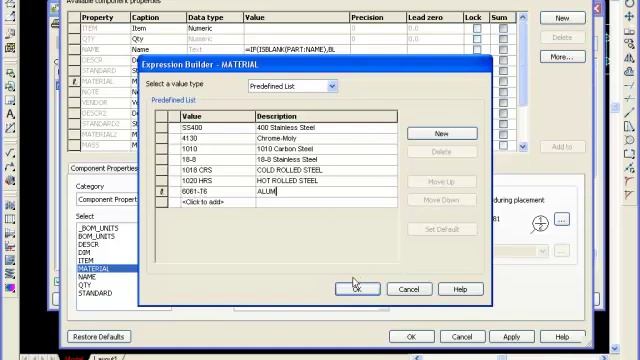640x360 pixels.
Task: Click the NAME value formula cell
Action: tap(297, 50)
